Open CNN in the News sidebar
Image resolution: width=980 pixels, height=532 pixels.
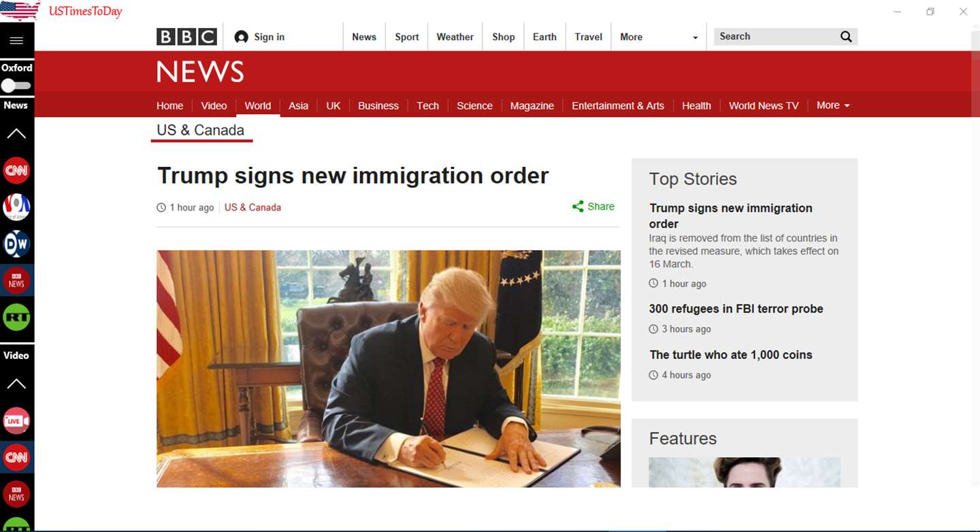point(16,170)
